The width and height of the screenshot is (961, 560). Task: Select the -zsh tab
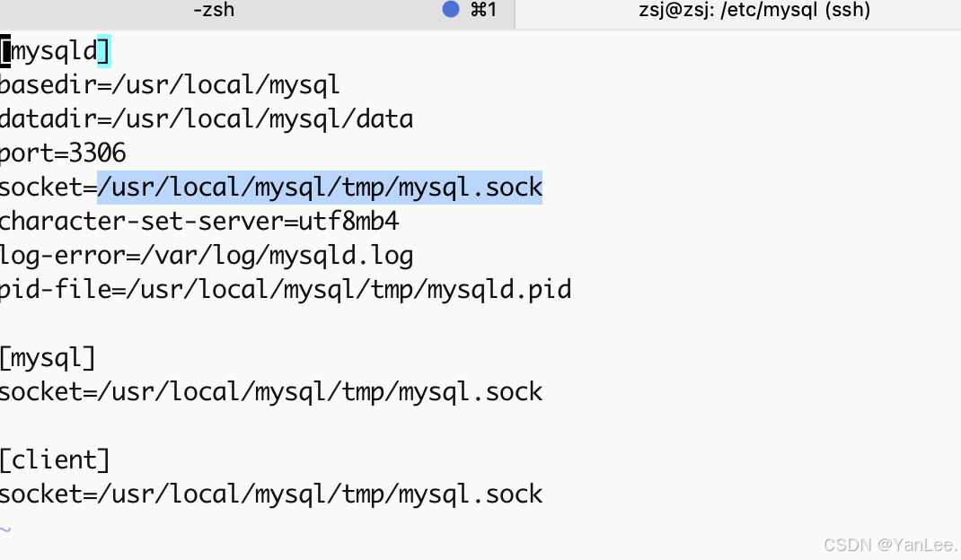(x=214, y=10)
